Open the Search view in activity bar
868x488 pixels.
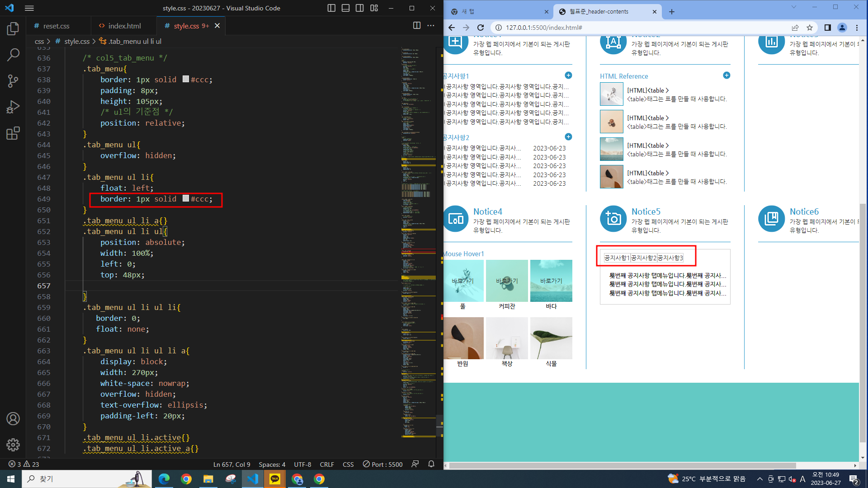coord(13,55)
